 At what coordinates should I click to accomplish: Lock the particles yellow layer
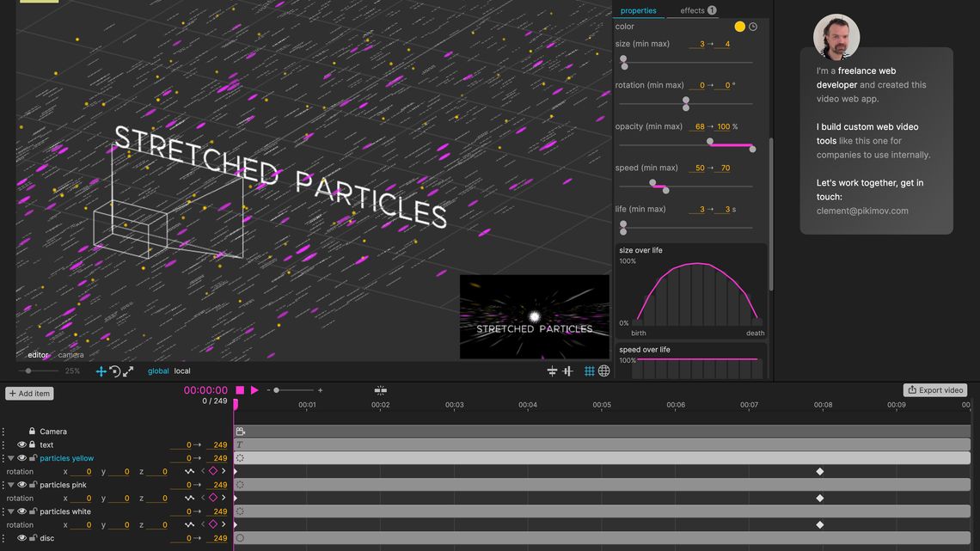[34, 458]
